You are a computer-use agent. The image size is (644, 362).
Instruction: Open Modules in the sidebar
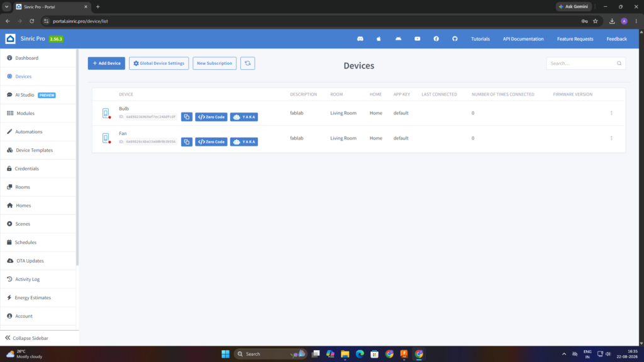[x=38, y=113]
